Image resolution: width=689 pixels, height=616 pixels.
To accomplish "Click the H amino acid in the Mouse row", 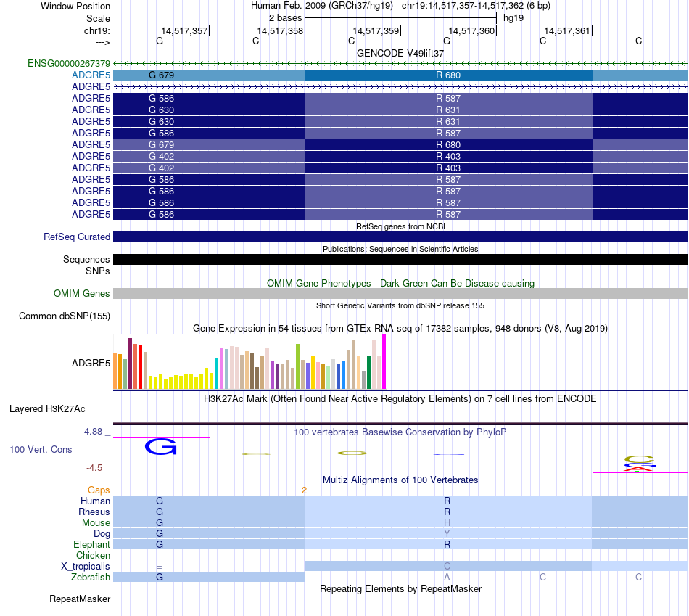I will pyautogui.click(x=447, y=523).
